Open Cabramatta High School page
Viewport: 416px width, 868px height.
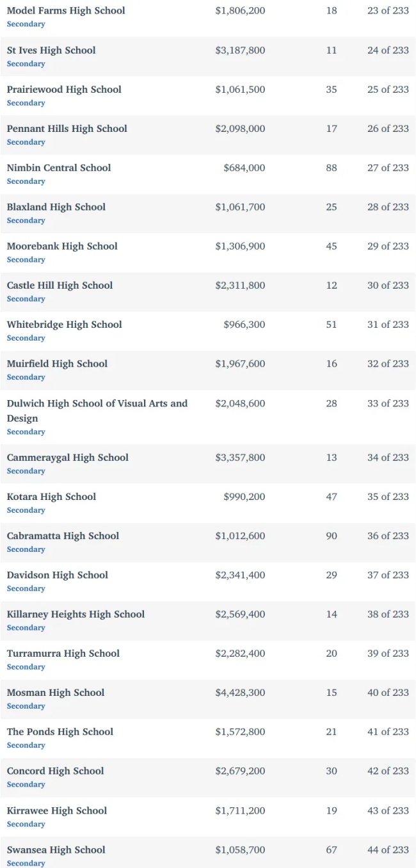[x=63, y=536]
